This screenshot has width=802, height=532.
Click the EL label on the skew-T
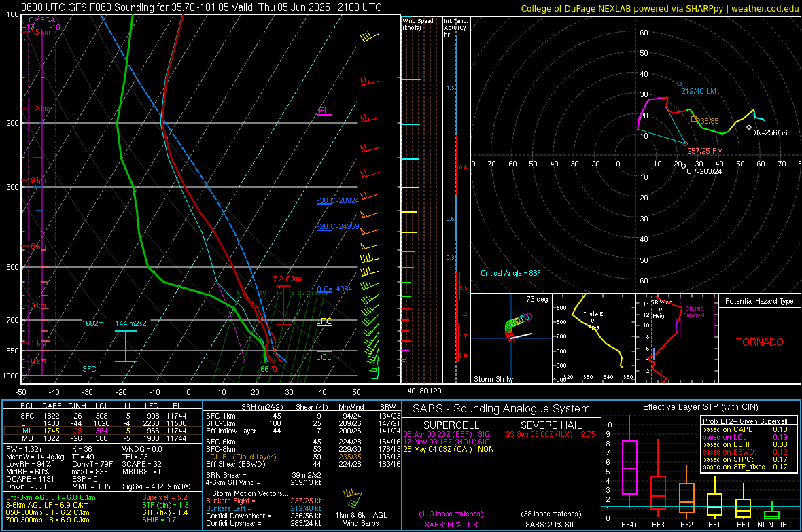tap(324, 111)
